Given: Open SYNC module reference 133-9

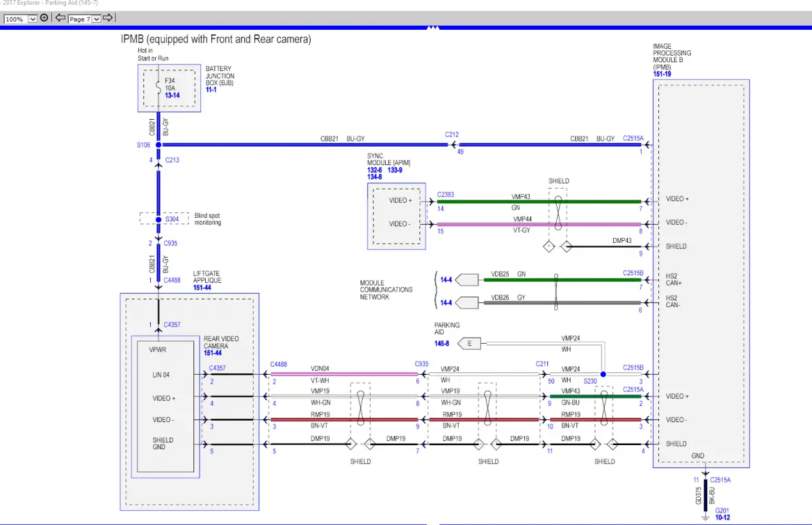Looking at the screenshot, I should pos(395,170).
